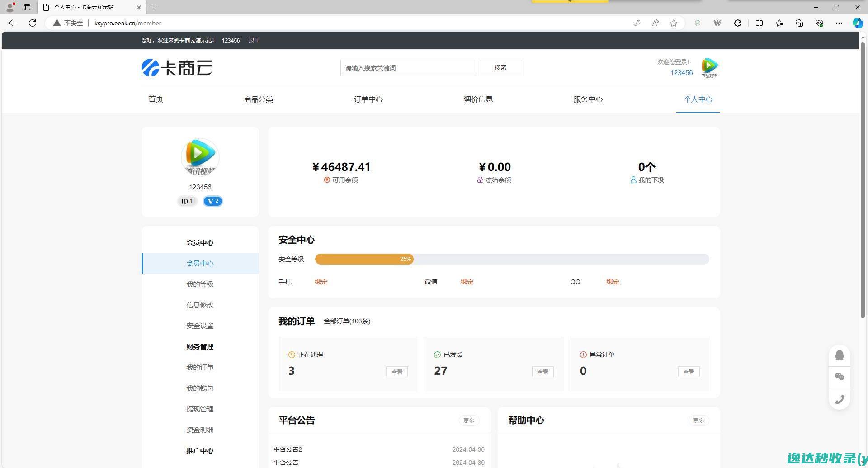The width and height of the screenshot is (868, 468).
Task: Select 安全设置 in the sidebar
Action: (200, 326)
